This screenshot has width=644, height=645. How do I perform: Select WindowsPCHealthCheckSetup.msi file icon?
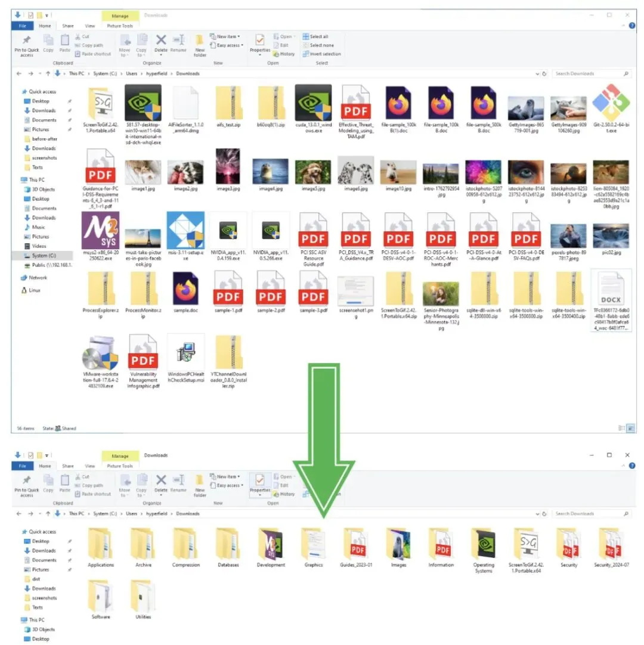tap(185, 353)
